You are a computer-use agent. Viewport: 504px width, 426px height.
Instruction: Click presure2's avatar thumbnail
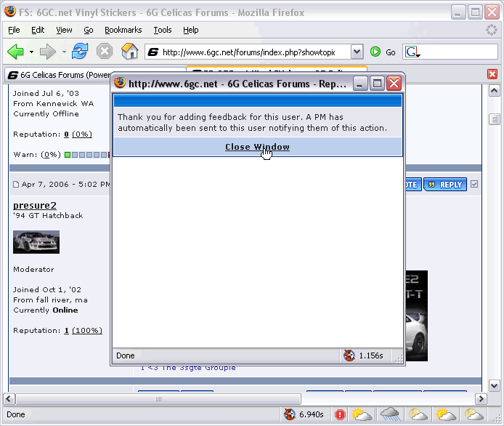coord(36,242)
